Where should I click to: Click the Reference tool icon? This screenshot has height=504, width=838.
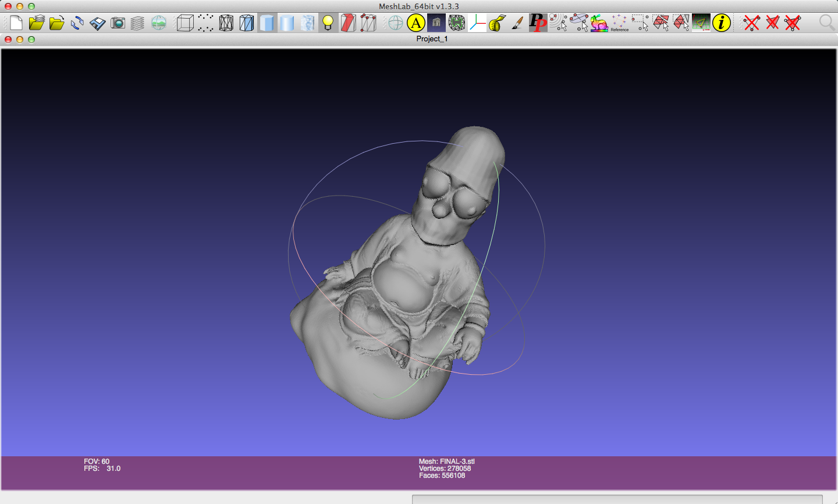[620, 23]
